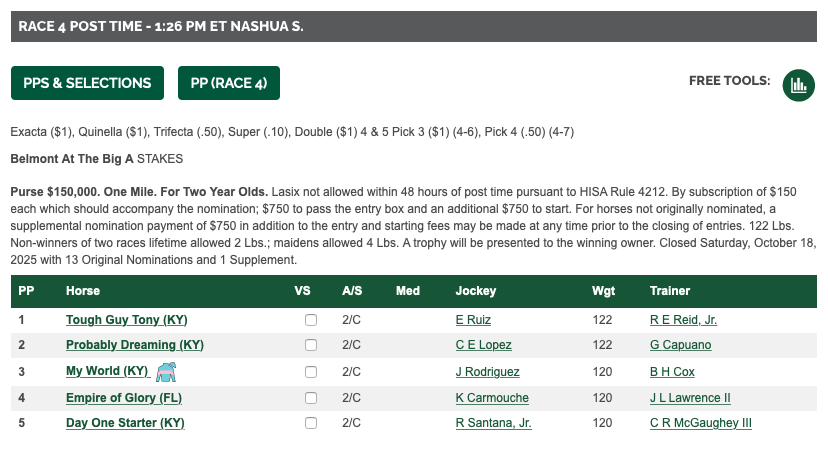828x452 pixels.
Task: View jockey K Carmouche's page
Action: [x=492, y=398]
